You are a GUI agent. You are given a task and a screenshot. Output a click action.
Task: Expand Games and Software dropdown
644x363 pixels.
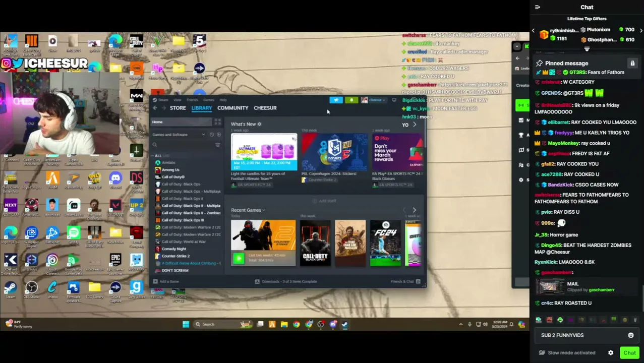pyautogui.click(x=203, y=135)
